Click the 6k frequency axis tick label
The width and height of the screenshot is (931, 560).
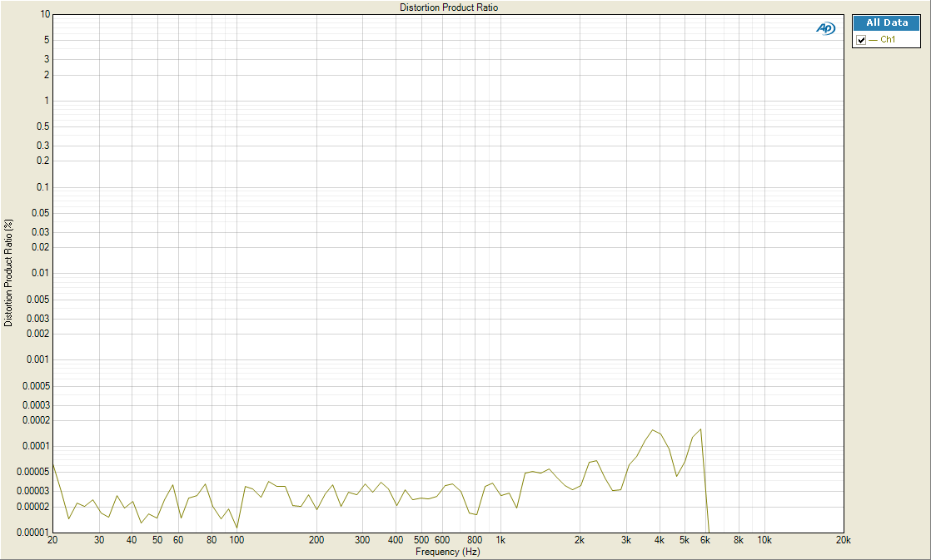[x=705, y=540]
